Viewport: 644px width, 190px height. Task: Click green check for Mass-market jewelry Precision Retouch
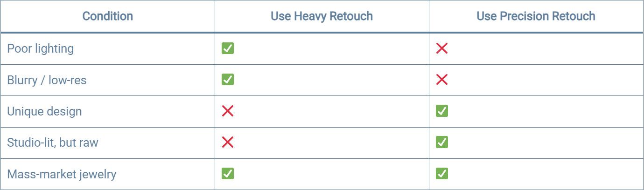pyautogui.click(x=442, y=174)
